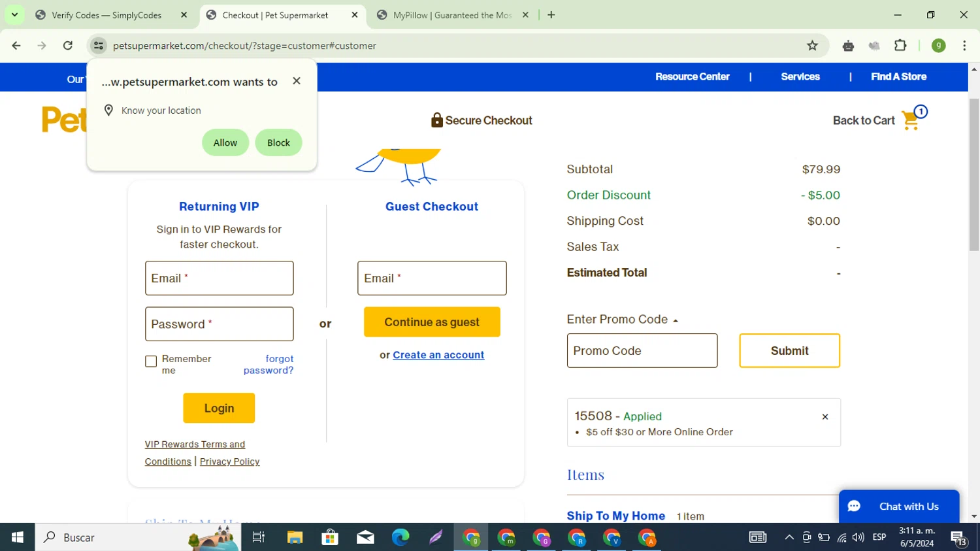Screen dimensions: 980x551
Task: Dismiss the location permission popup
Action: pos(297,81)
